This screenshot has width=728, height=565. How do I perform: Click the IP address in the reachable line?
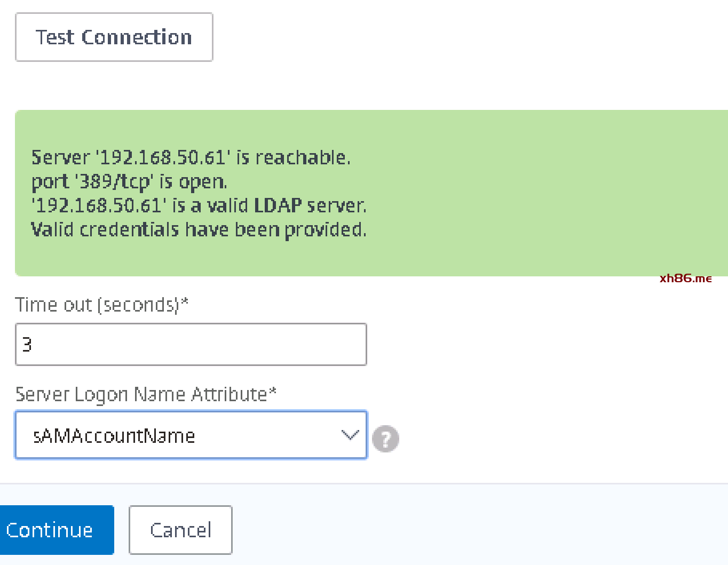162,158
